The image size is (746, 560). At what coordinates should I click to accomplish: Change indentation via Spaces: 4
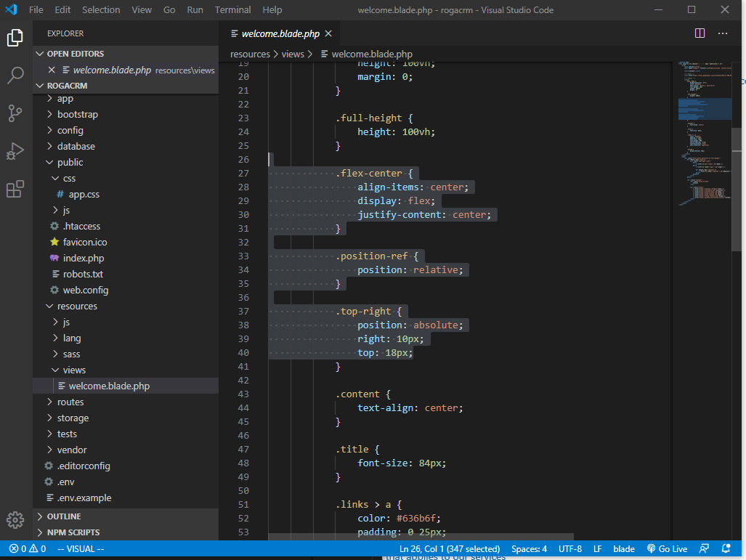[x=529, y=549]
